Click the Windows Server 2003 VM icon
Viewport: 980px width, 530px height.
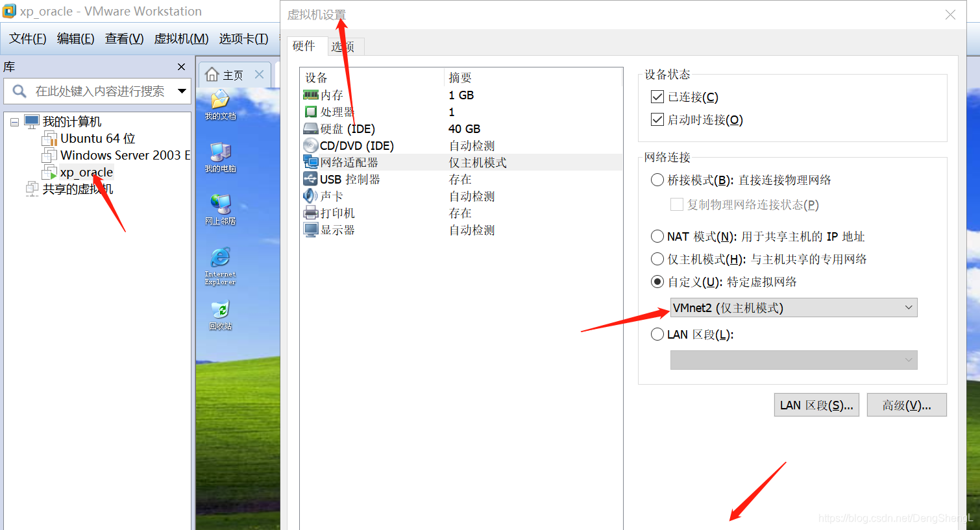[x=50, y=155]
